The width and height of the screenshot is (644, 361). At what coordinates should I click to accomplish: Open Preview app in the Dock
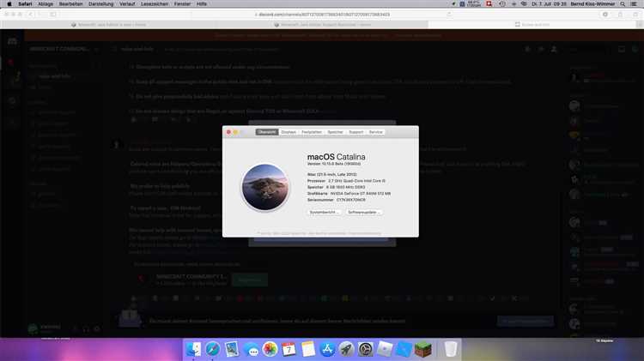[x=232, y=349]
